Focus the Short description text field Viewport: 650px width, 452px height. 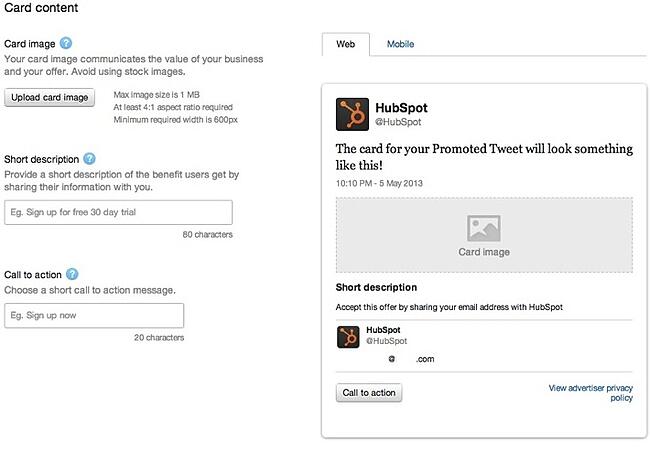118,212
